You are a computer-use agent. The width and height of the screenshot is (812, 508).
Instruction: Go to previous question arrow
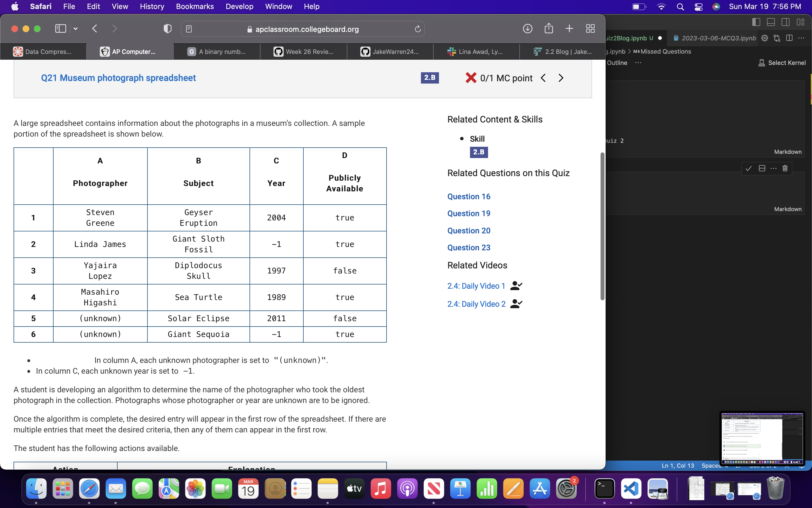click(x=543, y=78)
